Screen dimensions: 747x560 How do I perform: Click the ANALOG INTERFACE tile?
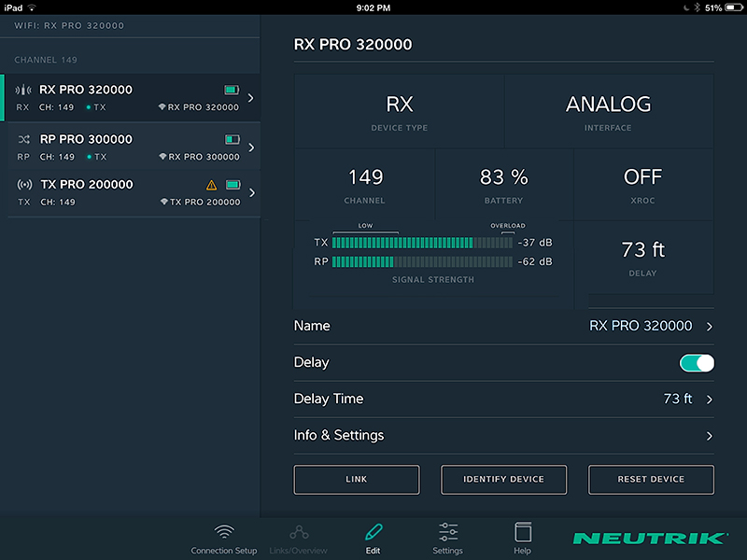click(x=609, y=111)
